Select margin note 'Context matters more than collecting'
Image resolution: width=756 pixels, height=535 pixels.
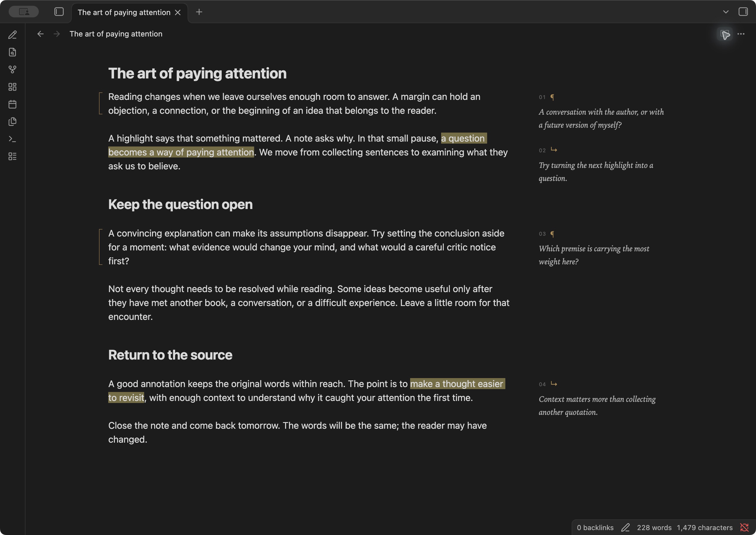click(x=597, y=406)
